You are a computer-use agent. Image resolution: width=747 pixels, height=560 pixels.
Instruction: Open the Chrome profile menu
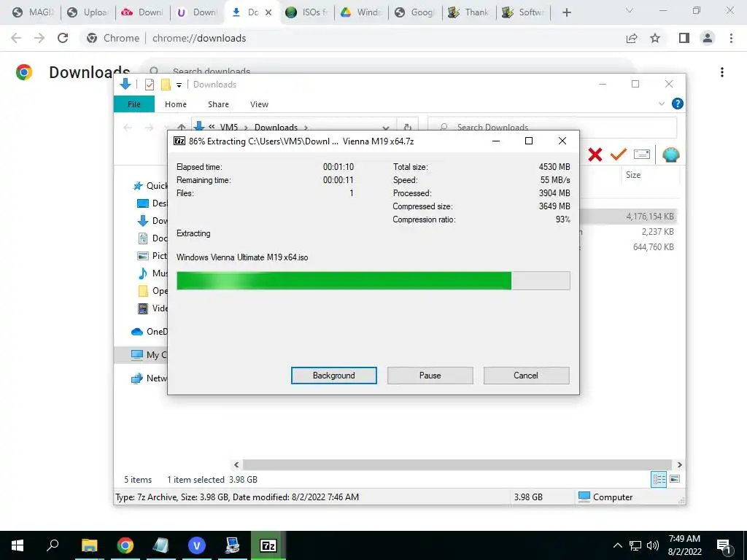(708, 38)
